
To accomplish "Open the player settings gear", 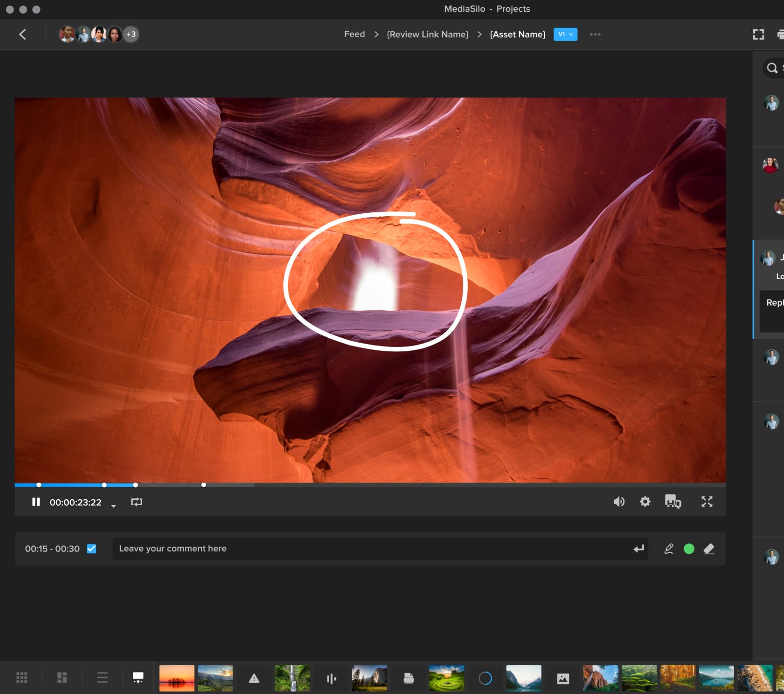I will click(x=645, y=502).
